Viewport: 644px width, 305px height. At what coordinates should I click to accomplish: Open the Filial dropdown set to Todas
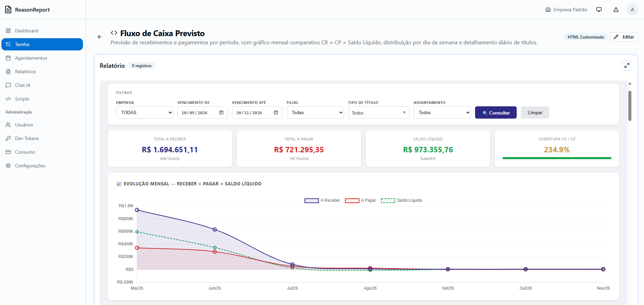pyautogui.click(x=315, y=112)
